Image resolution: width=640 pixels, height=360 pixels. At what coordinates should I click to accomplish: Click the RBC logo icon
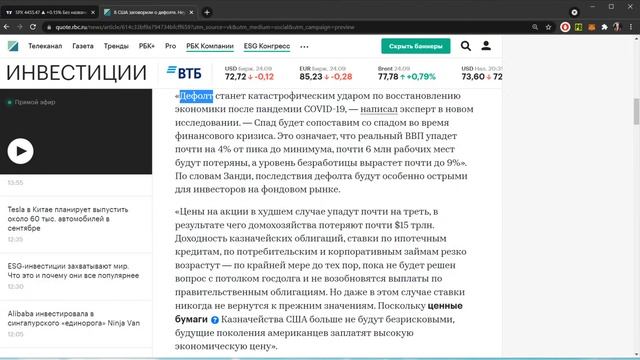click(x=13, y=46)
